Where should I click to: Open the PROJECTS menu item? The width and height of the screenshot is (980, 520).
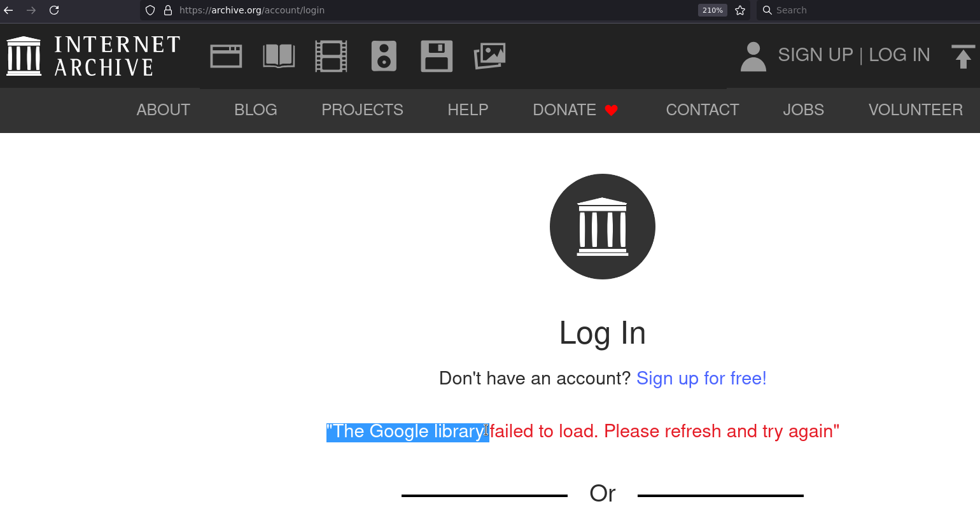click(362, 109)
